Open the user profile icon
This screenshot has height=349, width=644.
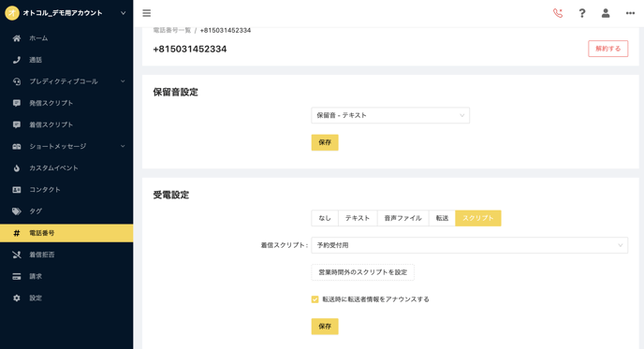pyautogui.click(x=606, y=13)
